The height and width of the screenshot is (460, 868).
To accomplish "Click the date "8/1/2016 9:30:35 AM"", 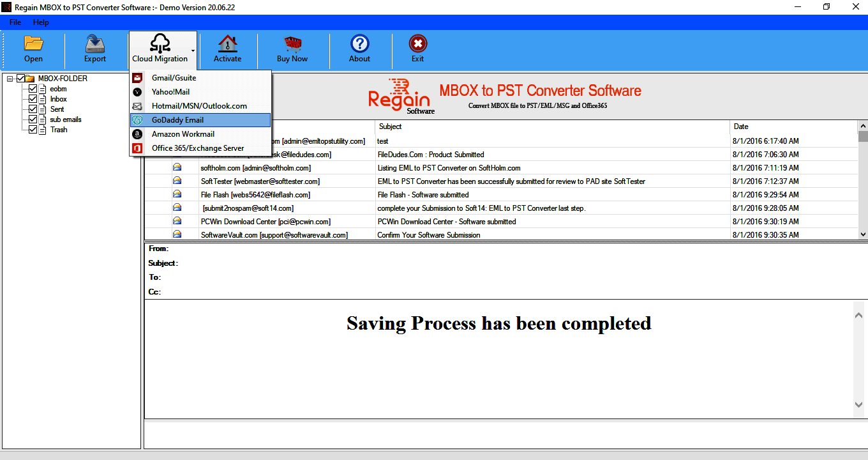I will (x=766, y=235).
